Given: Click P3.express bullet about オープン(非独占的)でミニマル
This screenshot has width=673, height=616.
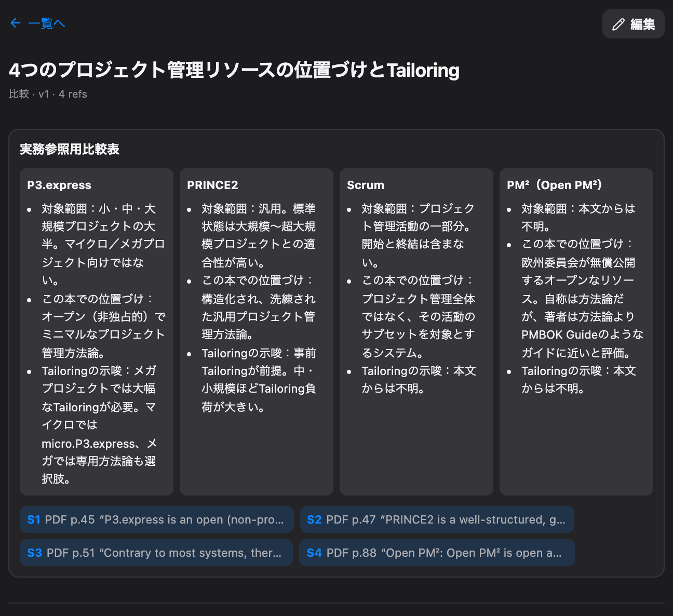Looking at the screenshot, I should tap(103, 326).
